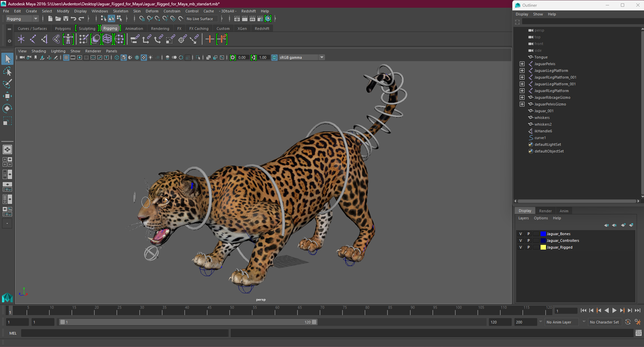
Task: Open a scene with folder icon
Action: (x=58, y=19)
